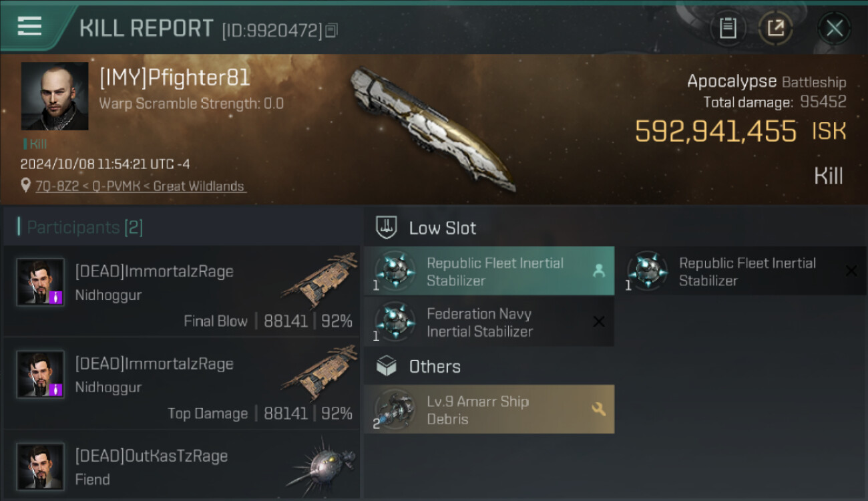Close the kill report window
This screenshot has width=868, height=501.
click(834, 28)
